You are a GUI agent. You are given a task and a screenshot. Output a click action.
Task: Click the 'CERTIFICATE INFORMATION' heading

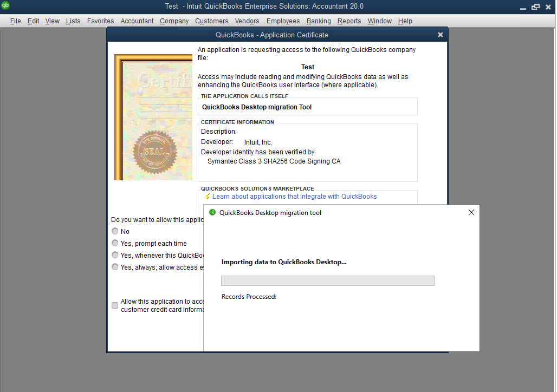238,122
